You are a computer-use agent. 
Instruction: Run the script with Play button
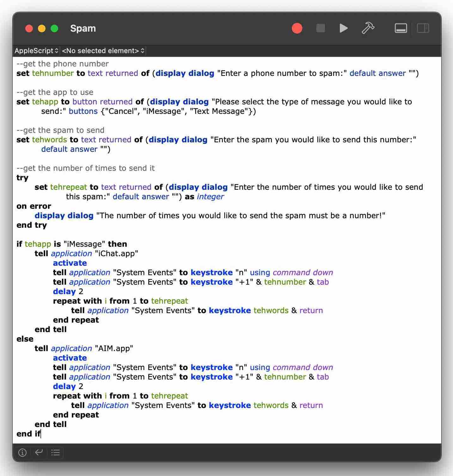pyautogui.click(x=344, y=28)
